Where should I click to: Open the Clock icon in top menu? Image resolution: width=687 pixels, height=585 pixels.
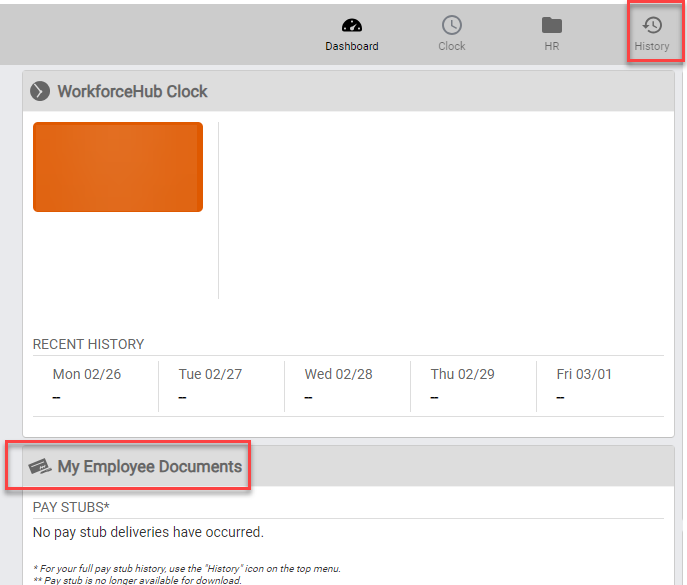tap(452, 25)
